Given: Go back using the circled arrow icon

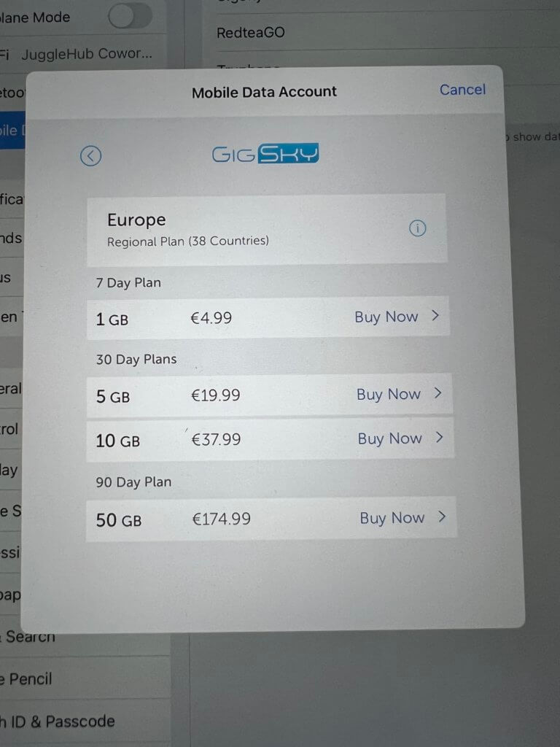Looking at the screenshot, I should point(90,156).
